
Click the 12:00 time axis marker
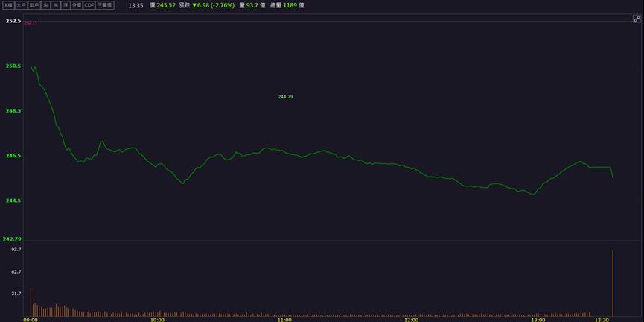point(411,320)
